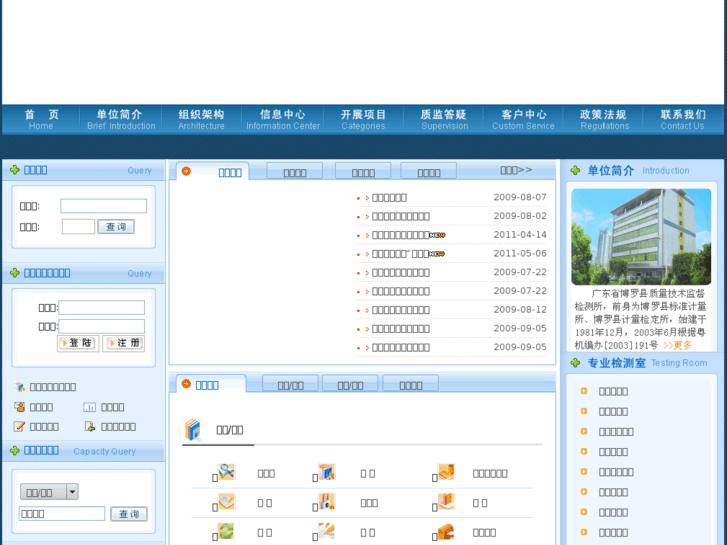Click the Capacity Query header text
The width and height of the screenshot is (727, 545).
pyautogui.click(x=104, y=451)
